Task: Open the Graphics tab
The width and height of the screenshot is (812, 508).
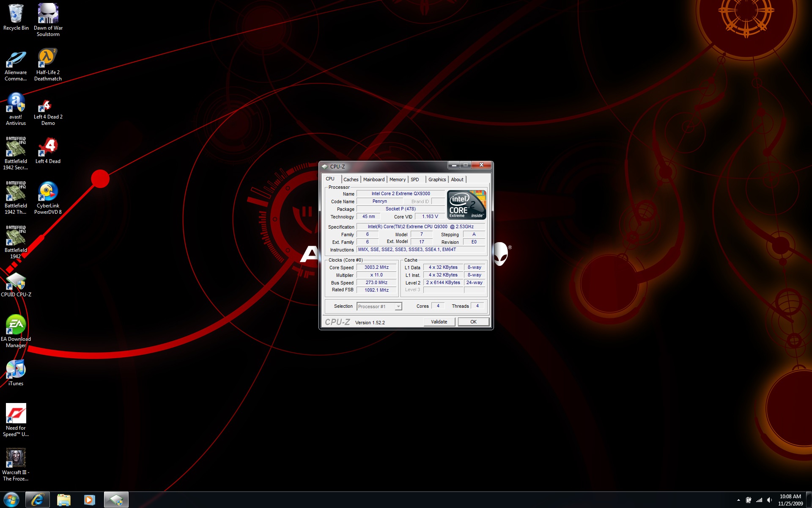Action: pyautogui.click(x=437, y=179)
